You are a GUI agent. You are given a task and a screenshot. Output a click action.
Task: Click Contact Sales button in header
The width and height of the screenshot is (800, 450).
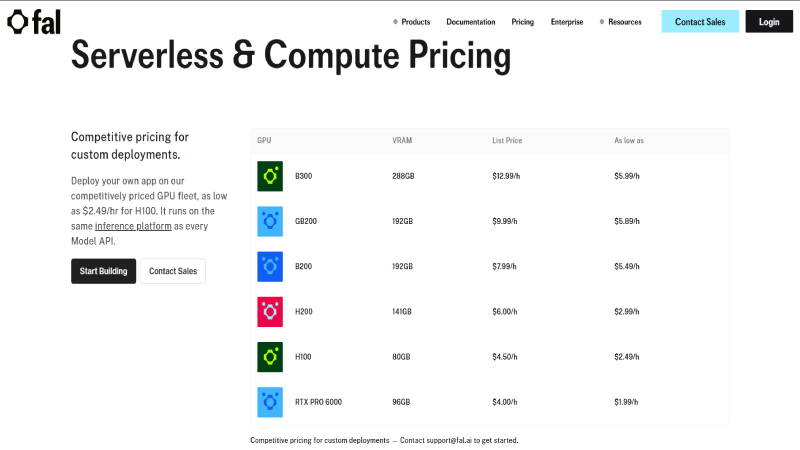[700, 21]
